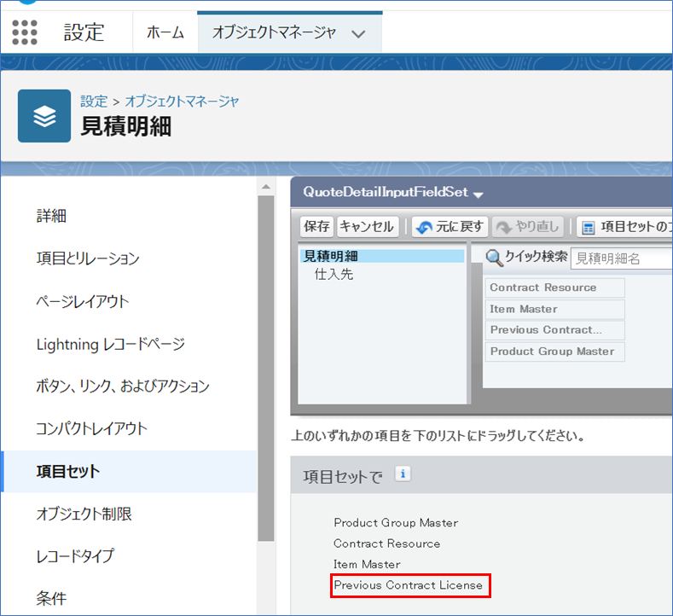673x616 pixels.
Task: Open the App Launcher grid icon
Action: point(25,32)
